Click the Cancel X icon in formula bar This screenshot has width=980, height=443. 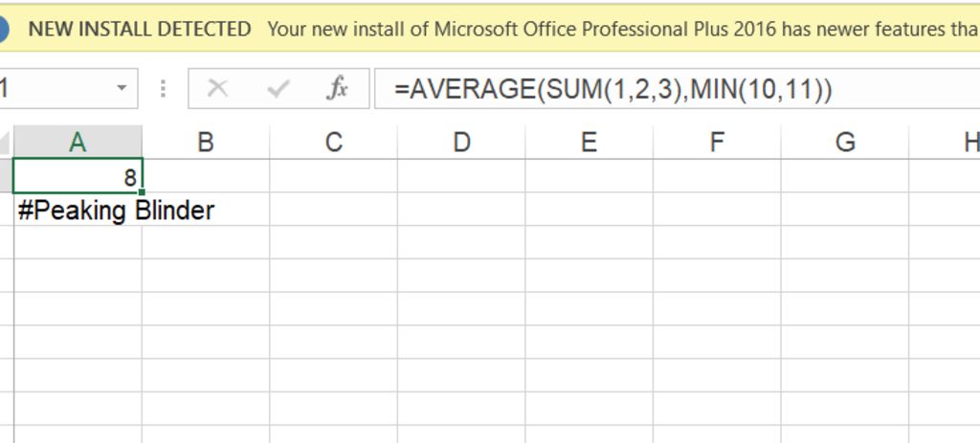click(218, 89)
